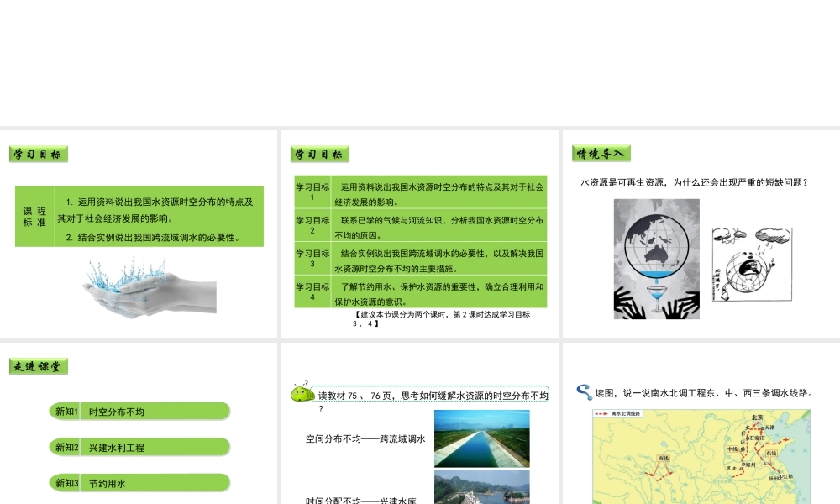Image resolution: width=840 pixels, height=504 pixels.
Task: Click the text 水资源是可再生资源 question
Action: (694, 182)
